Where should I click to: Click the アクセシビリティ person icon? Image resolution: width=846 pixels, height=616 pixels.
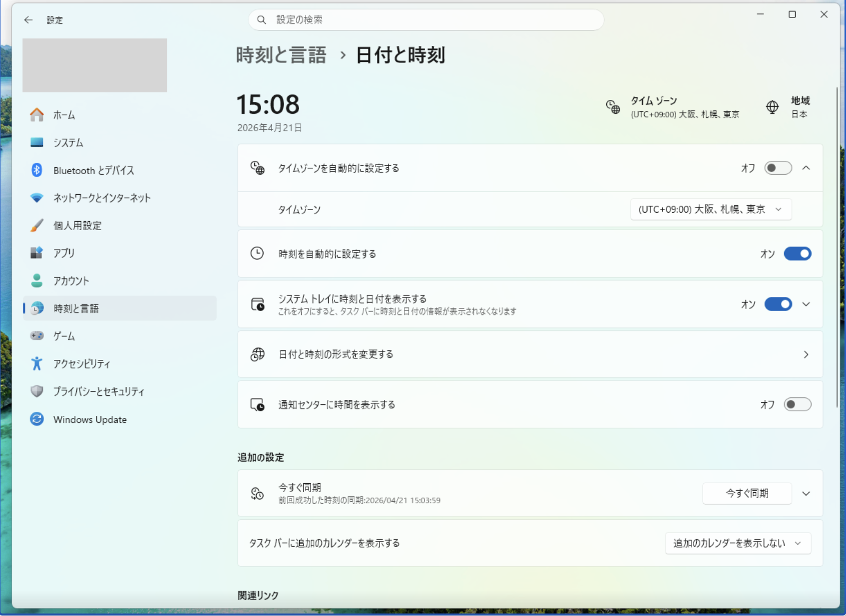coord(37,364)
